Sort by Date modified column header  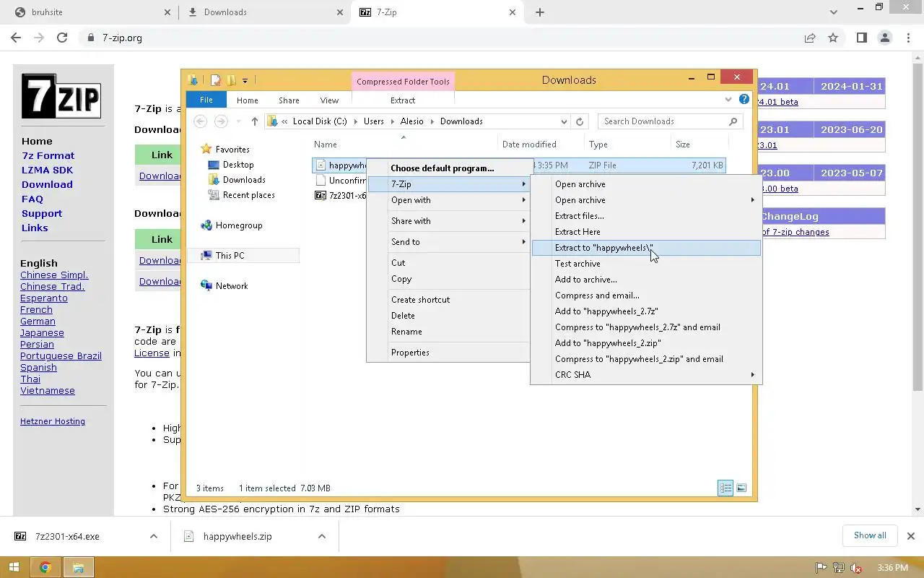pyautogui.click(x=529, y=144)
